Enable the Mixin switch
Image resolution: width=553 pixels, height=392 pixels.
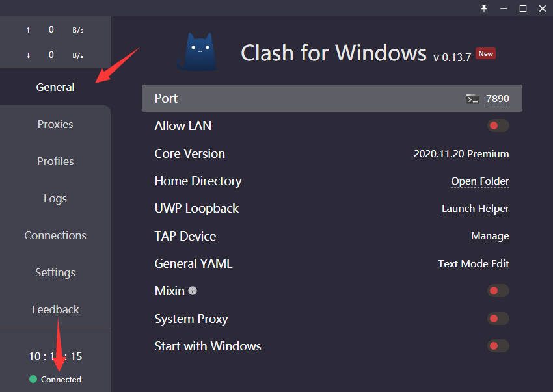pos(498,291)
